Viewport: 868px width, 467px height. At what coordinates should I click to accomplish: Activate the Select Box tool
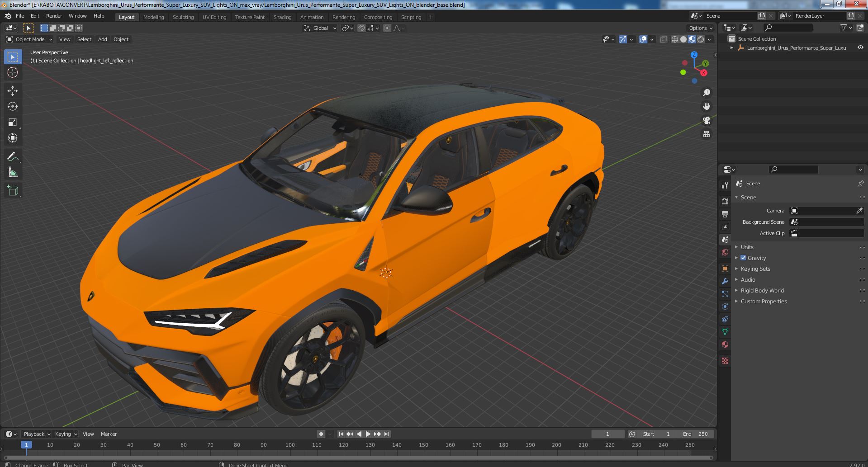[13, 57]
